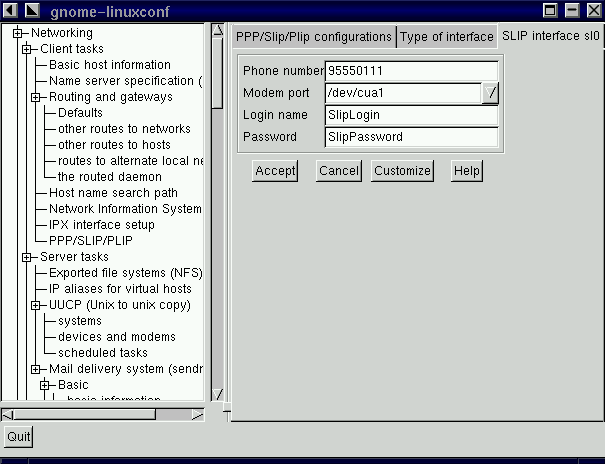Image resolution: width=605 pixels, height=464 pixels.
Task: Switch to Type of interface tab
Action: 446,37
